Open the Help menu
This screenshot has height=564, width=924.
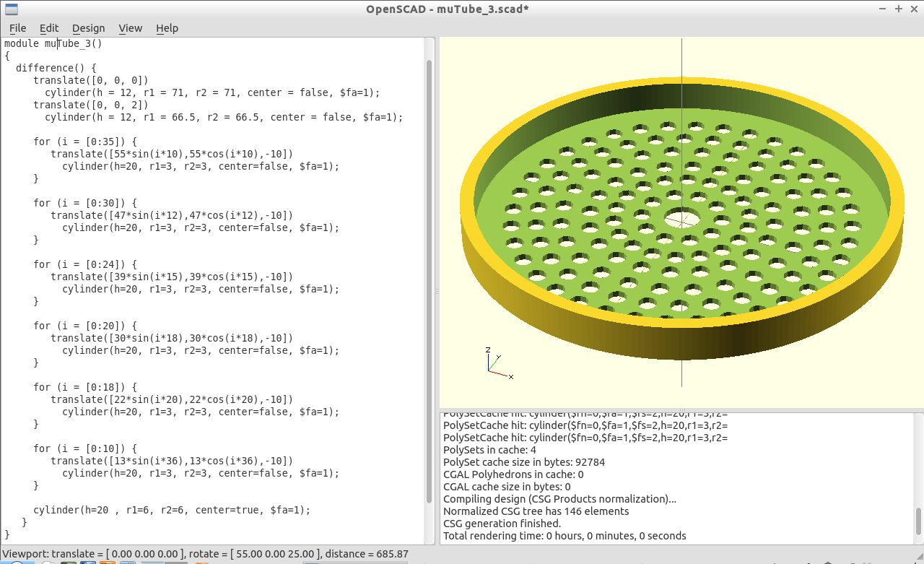[167, 28]
